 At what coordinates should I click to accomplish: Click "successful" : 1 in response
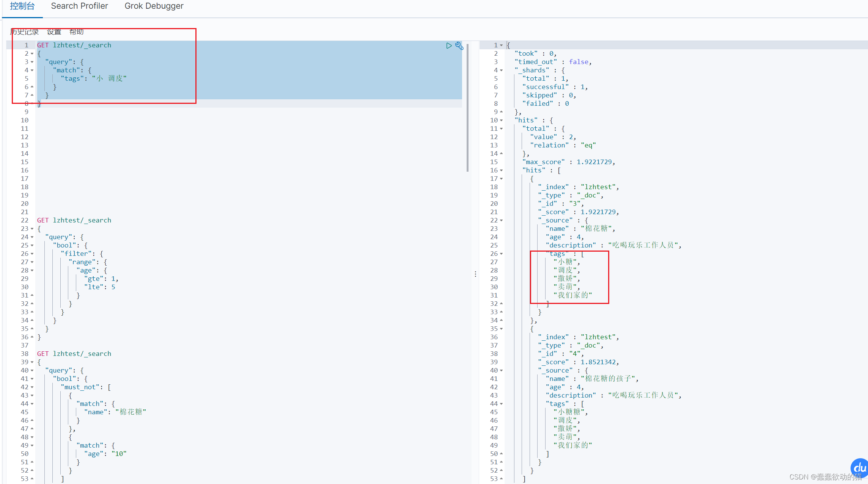(x=555, y=87)
